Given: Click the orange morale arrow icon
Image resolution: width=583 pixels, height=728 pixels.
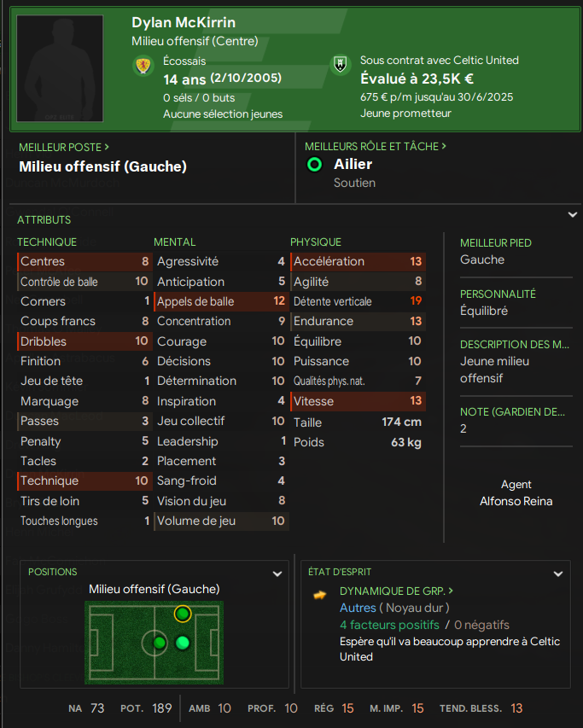Looking at the screenshot, I should point(320,594).
